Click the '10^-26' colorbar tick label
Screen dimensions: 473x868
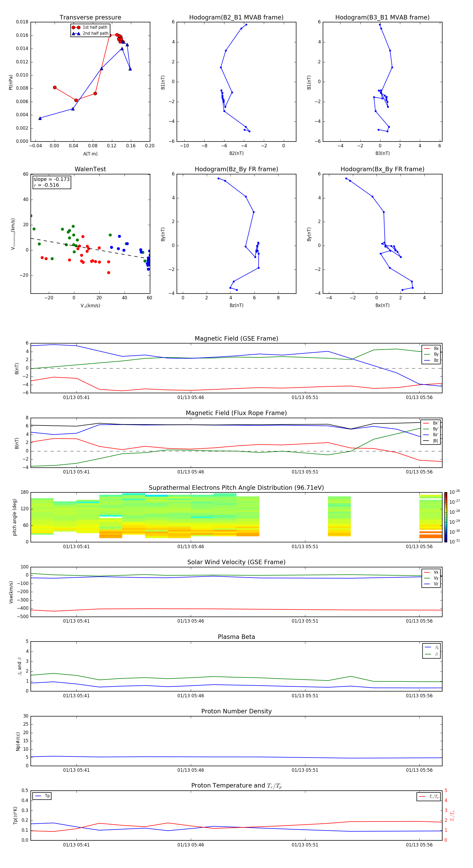pos(455,492)
